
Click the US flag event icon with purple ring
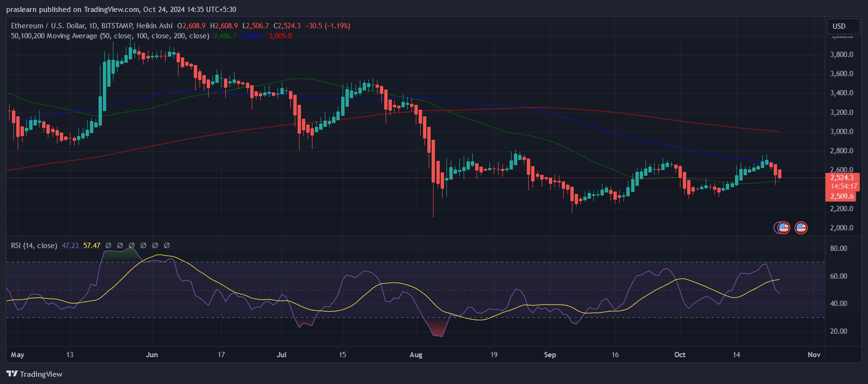(x=783, y=227)
